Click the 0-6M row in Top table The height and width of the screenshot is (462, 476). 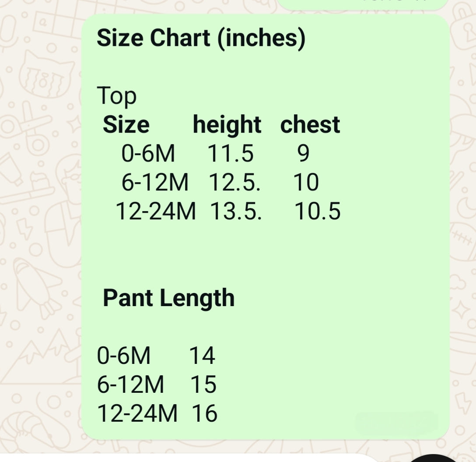coord(148,154)
